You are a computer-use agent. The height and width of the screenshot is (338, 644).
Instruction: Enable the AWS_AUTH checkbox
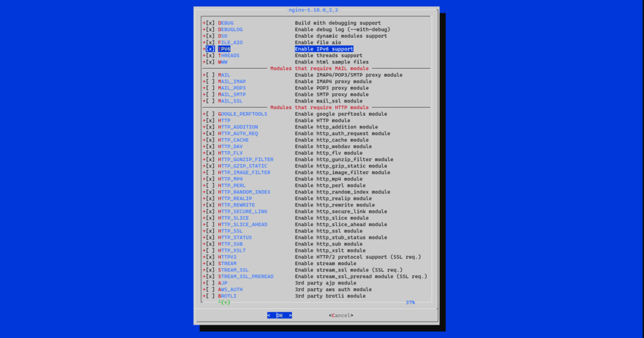(x=210, y=290)
